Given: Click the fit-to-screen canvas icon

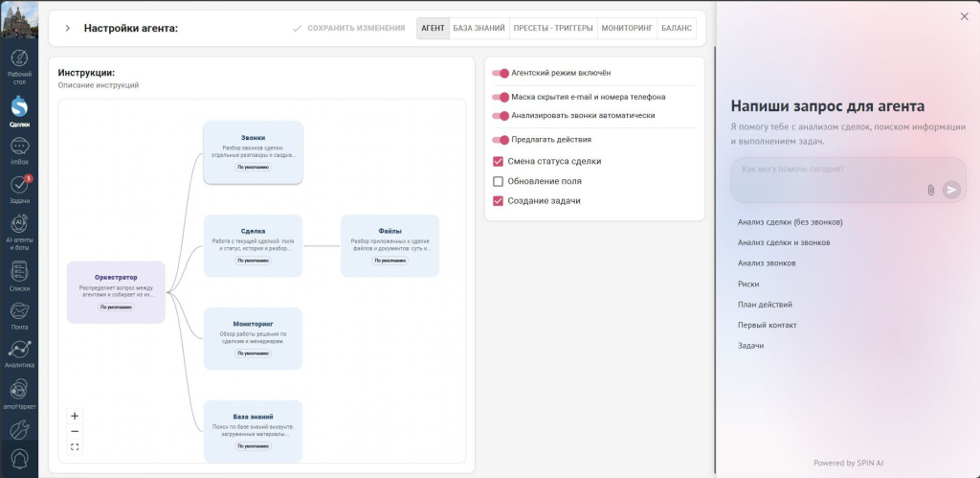Looking at the screenshot, I should click(x=75, y=446).
